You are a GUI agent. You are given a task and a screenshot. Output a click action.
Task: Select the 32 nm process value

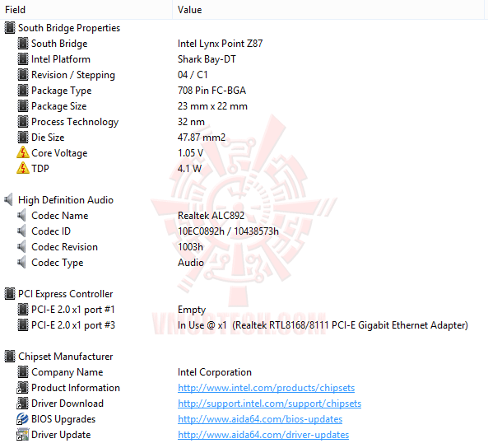click(191, 122)
